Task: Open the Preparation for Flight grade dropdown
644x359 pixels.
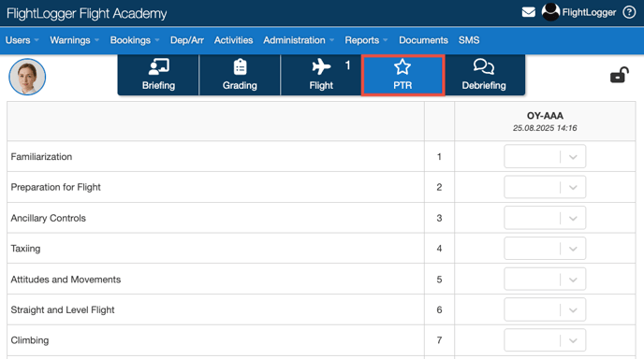Action: (x=545, y=187)
